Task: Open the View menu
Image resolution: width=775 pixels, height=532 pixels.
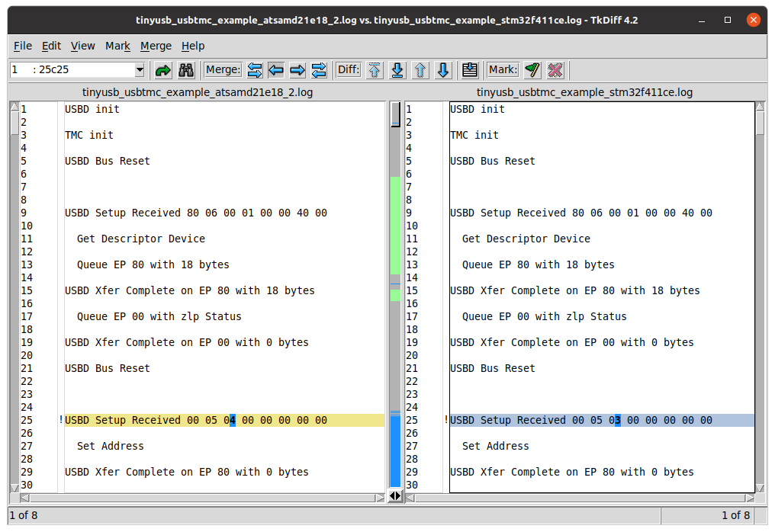Action: (82, 46)
